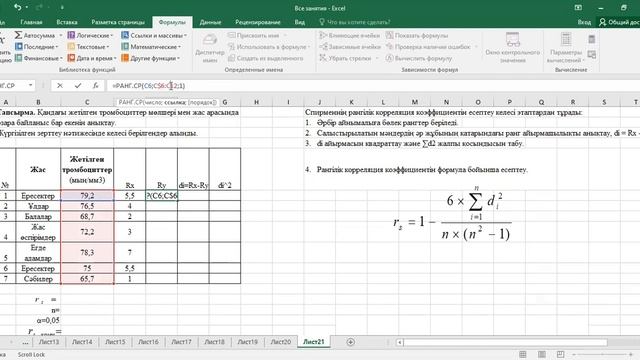Image resolution: width=640 pixels, height=360 pixels.
Task: Open the AutoSum (Автосумма) function
Action: (x=35, y=36)
